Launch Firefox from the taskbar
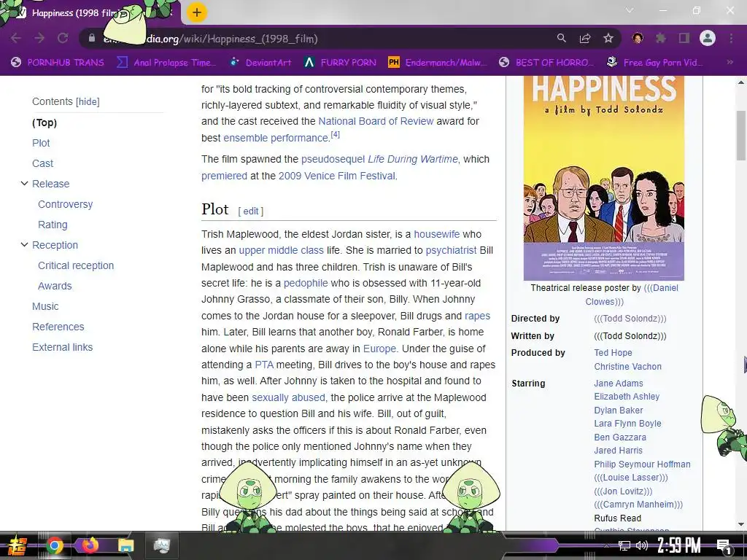This screenshot has width=747, height=560. pyautogui.click(x=90, y=545)
